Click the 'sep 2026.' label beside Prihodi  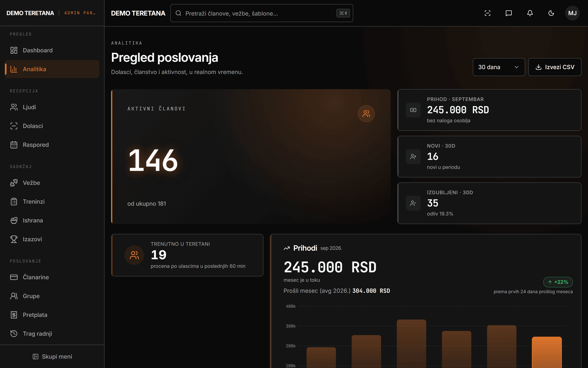(x=331, y=248)
